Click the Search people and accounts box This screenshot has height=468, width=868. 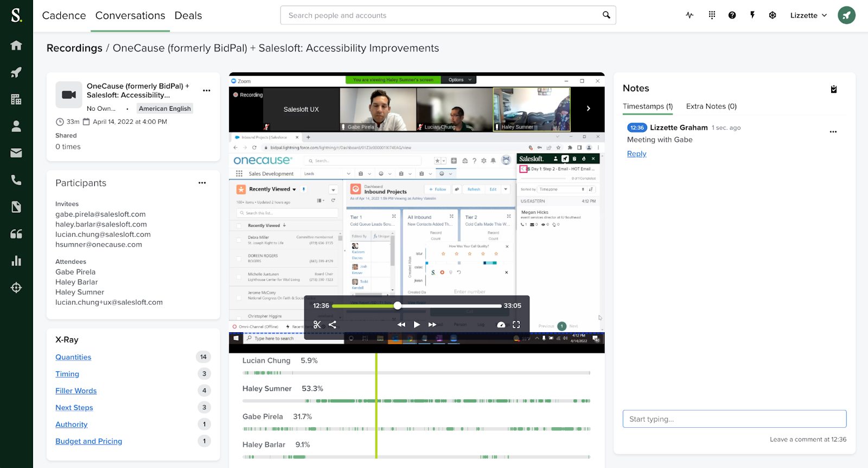[x=448, y=15]
